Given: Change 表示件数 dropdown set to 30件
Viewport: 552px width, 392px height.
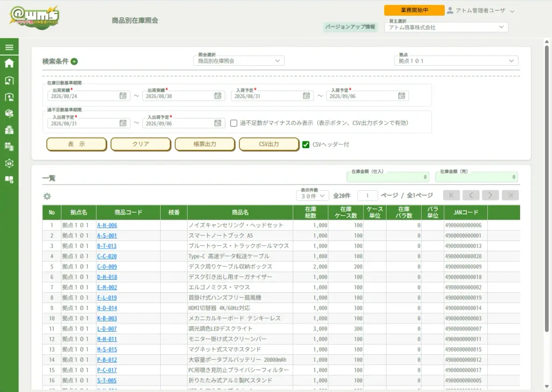Looking at the screenshot, I should coord(312,196).
